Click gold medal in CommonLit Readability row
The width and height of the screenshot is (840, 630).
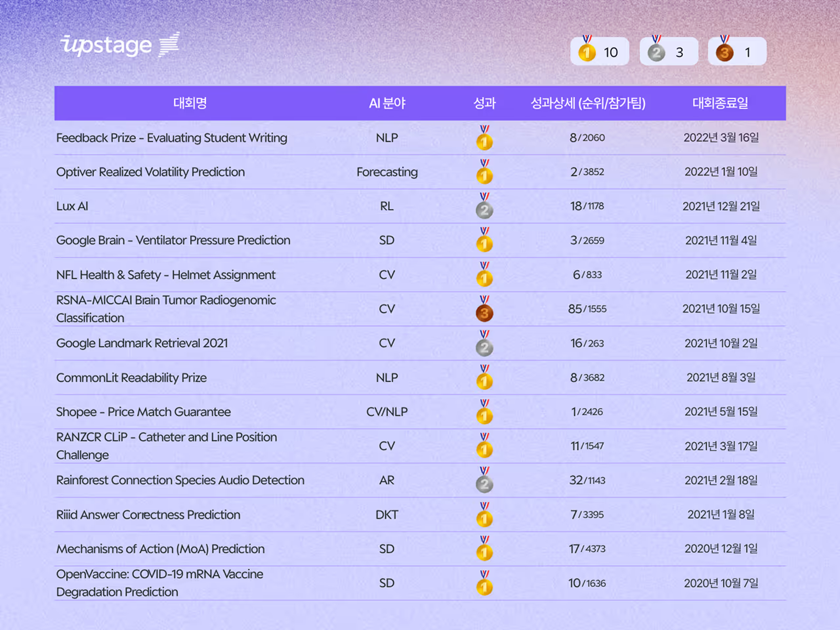484,377
